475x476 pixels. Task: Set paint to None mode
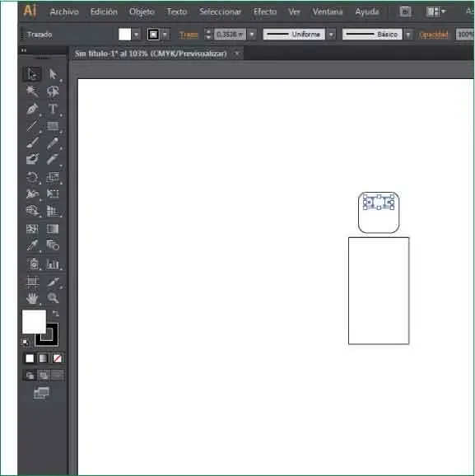click(x=57, y=358)
